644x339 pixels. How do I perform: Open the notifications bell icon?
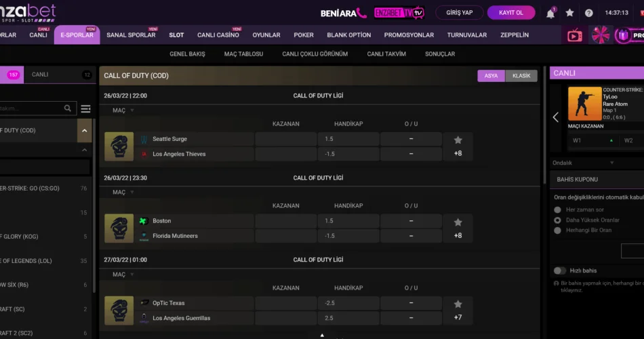(550, 13)
